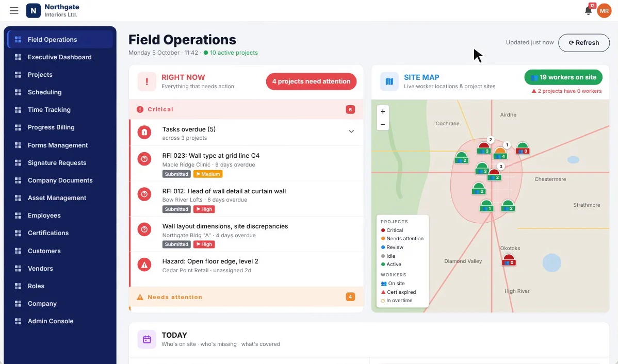618x364 pixels.
Task: Click the Field Operations grid icon
Action: click(18, 39)
